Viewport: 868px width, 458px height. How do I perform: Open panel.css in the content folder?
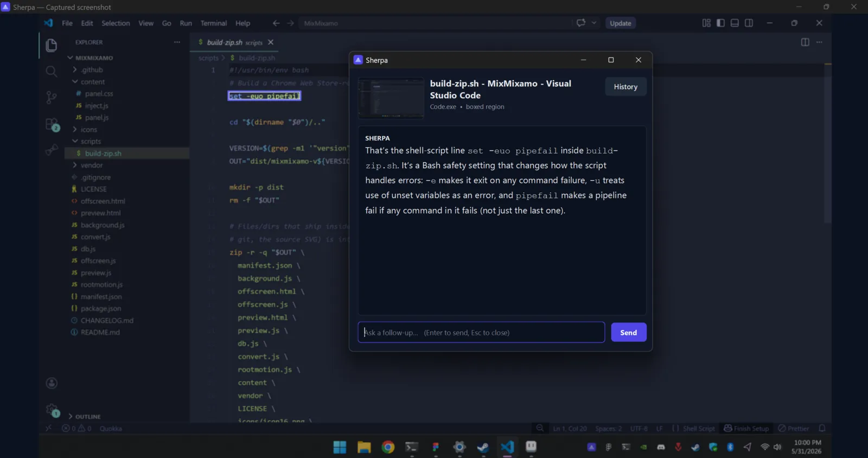(99, 93)
